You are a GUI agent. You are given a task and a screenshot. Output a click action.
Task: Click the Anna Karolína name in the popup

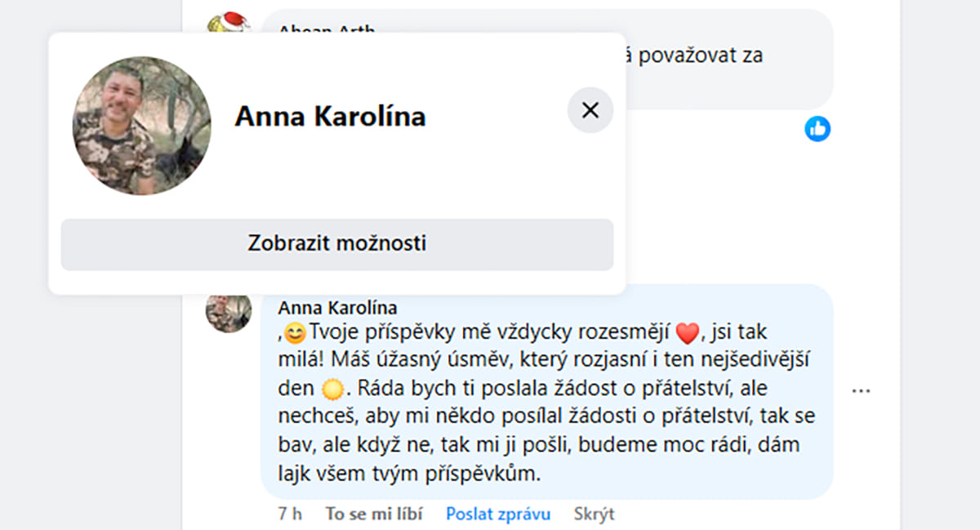[331, 116]
